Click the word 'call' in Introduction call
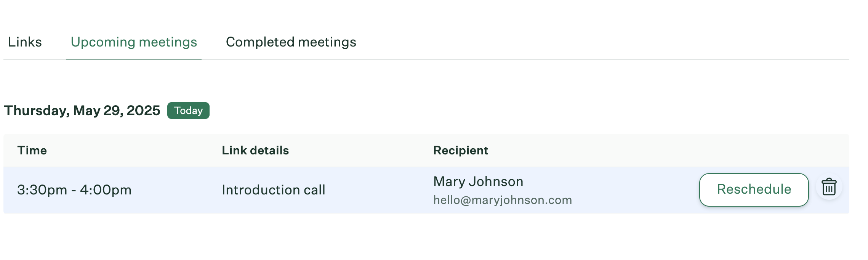The height and width of the screenshot is (260, 868). click(x=314, y=190)
